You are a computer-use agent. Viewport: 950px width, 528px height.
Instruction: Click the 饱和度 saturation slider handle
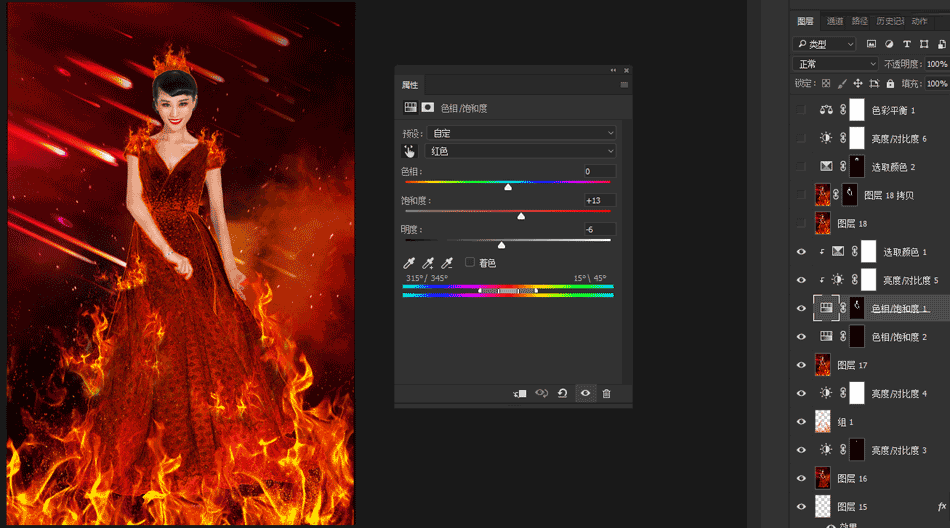(521, 216)
